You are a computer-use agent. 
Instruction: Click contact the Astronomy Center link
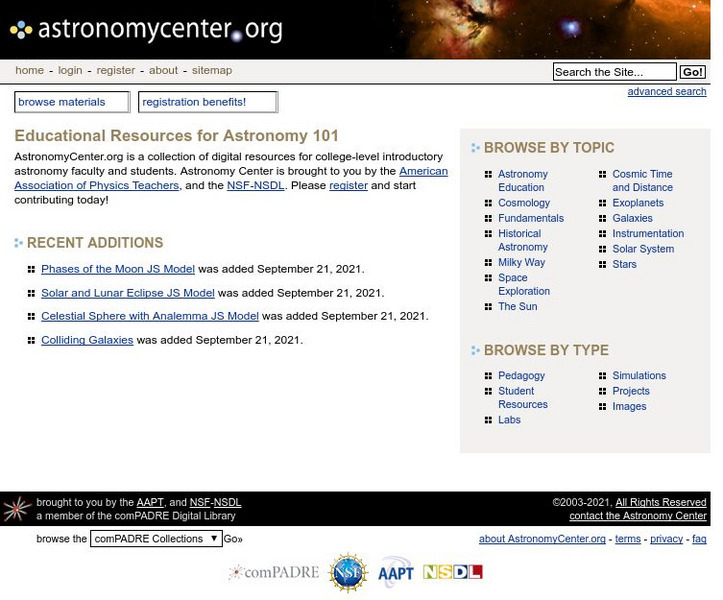(x=638, y=516)
